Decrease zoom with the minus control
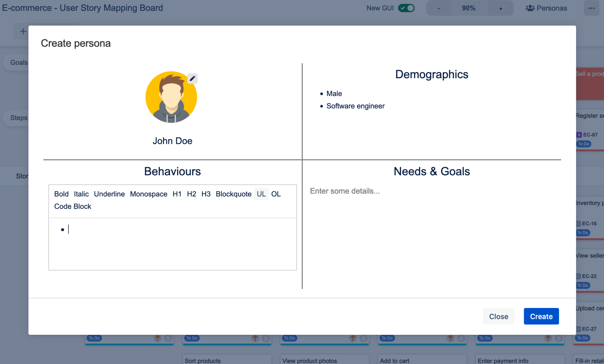 pyautogui.click(x=439, y=8)
